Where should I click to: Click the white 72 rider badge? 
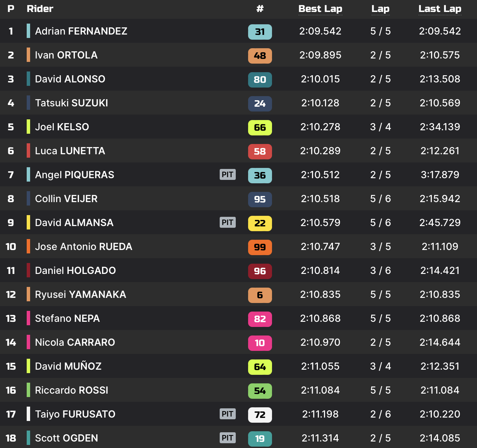pos(260,415)
